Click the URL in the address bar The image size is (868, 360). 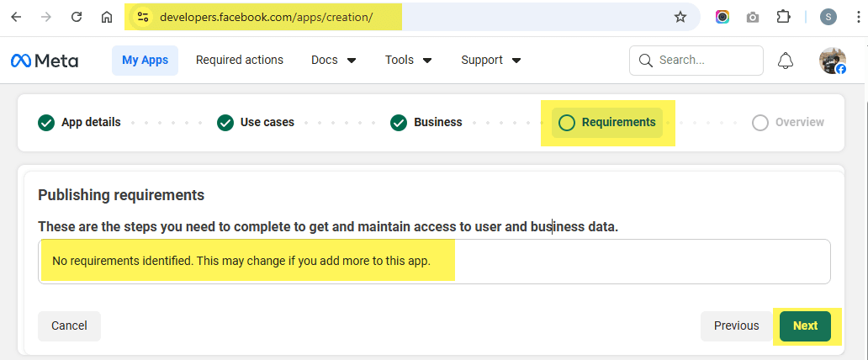click(x=267, y=17)
